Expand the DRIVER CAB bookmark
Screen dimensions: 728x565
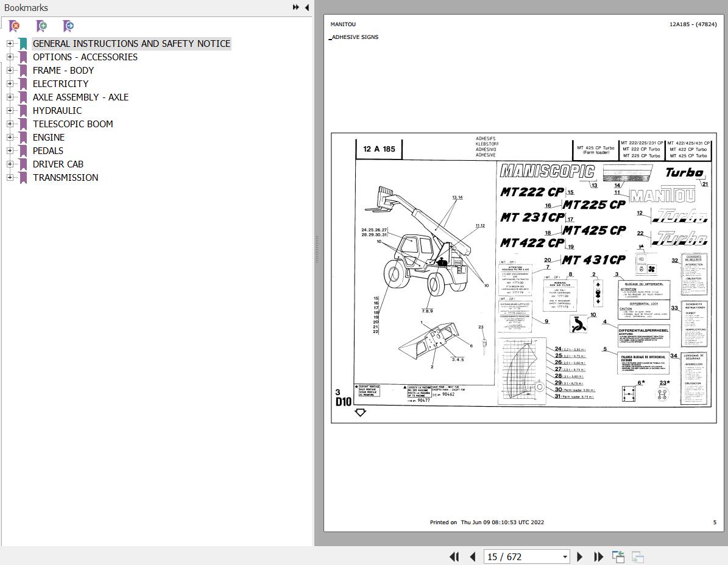tap(10, 164)
